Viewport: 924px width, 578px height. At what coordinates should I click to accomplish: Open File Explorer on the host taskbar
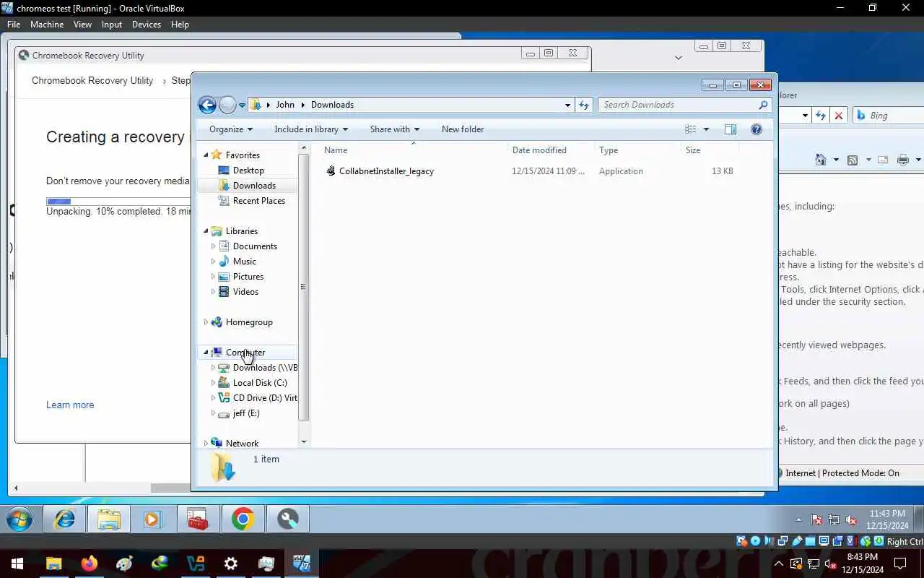[x=53, y=564]
